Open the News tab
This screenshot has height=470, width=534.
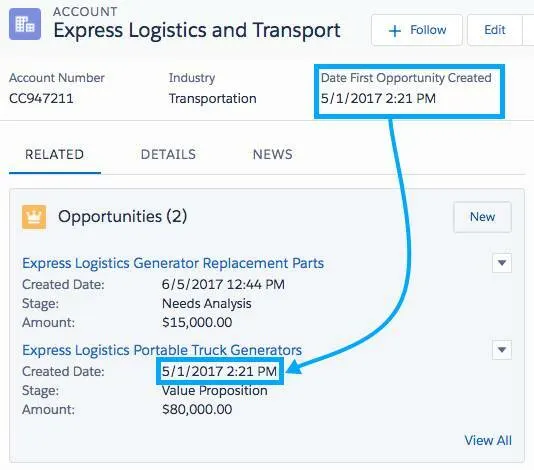[272, 155]
